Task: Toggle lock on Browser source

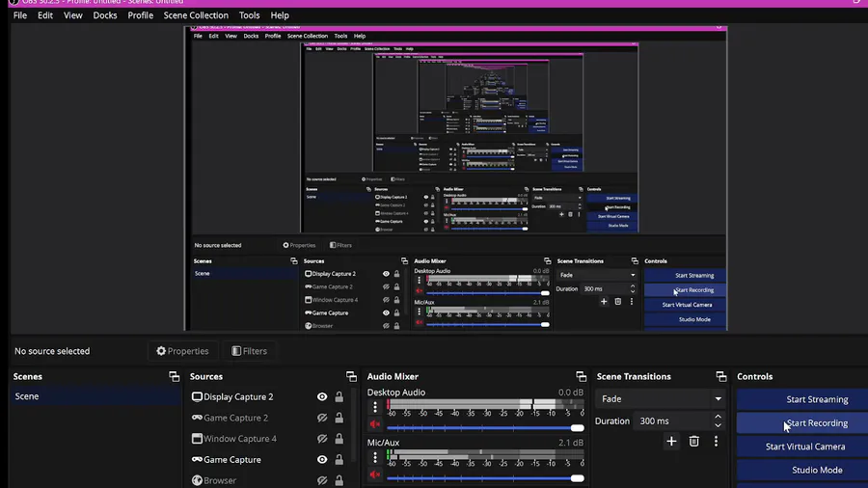Action: click(339, 480)
